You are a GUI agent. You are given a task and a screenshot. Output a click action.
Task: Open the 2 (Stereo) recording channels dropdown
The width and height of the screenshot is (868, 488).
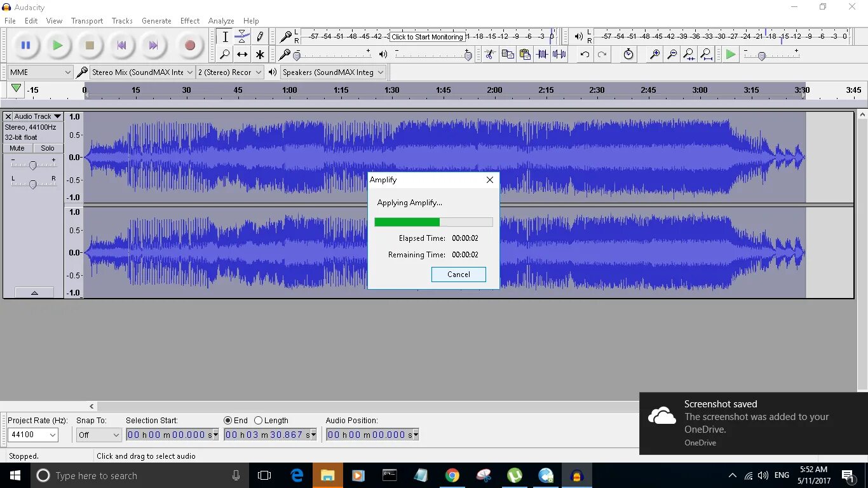(229, 72)
